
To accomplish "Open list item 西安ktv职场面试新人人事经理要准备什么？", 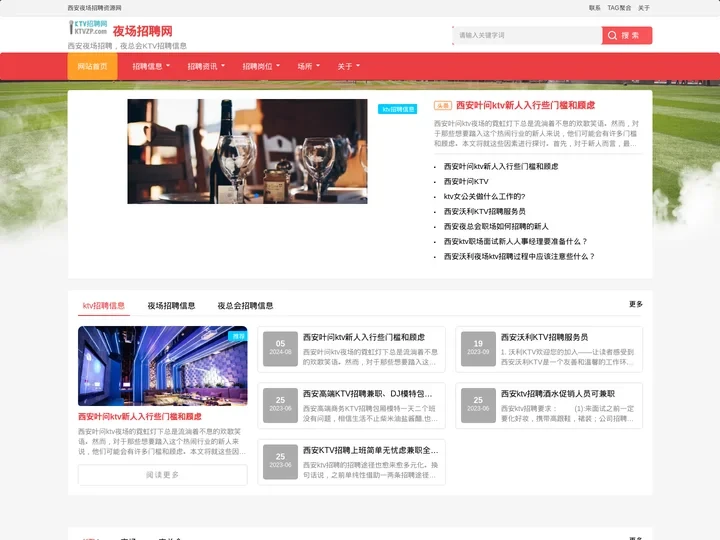I will (x=515, y=242).
